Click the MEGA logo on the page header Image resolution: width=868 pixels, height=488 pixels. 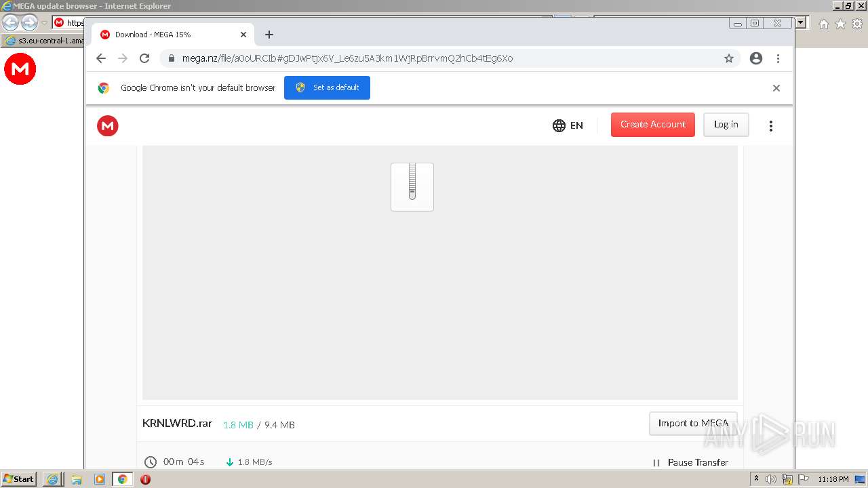[108, 125]
